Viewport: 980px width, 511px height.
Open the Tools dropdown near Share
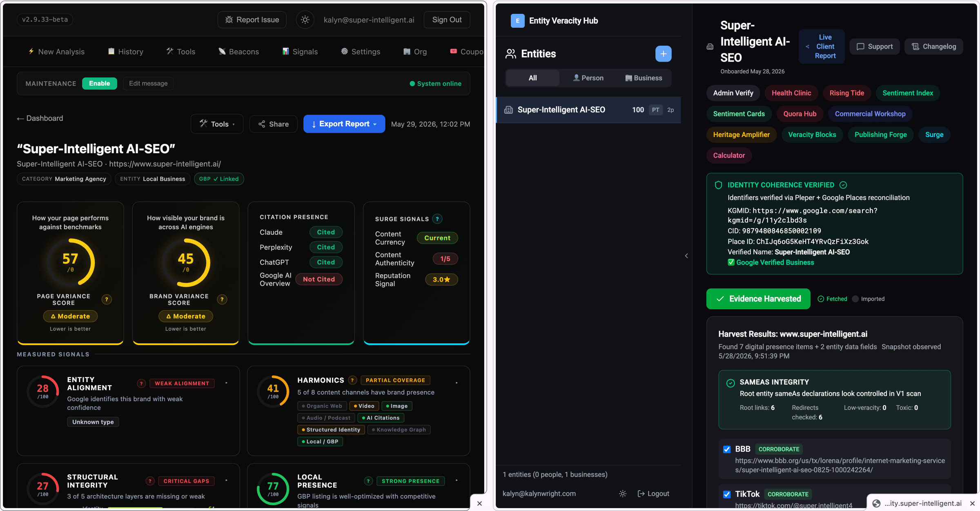pos(217,124)
